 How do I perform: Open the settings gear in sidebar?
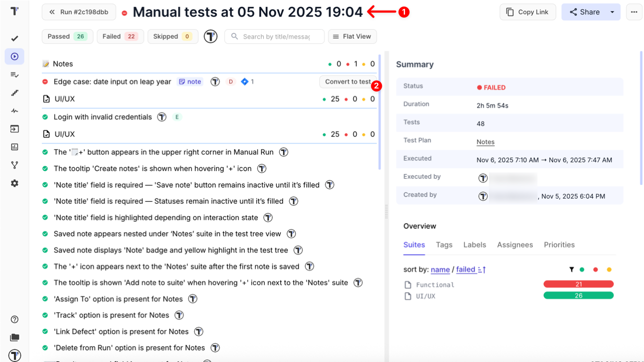[15, 184]
